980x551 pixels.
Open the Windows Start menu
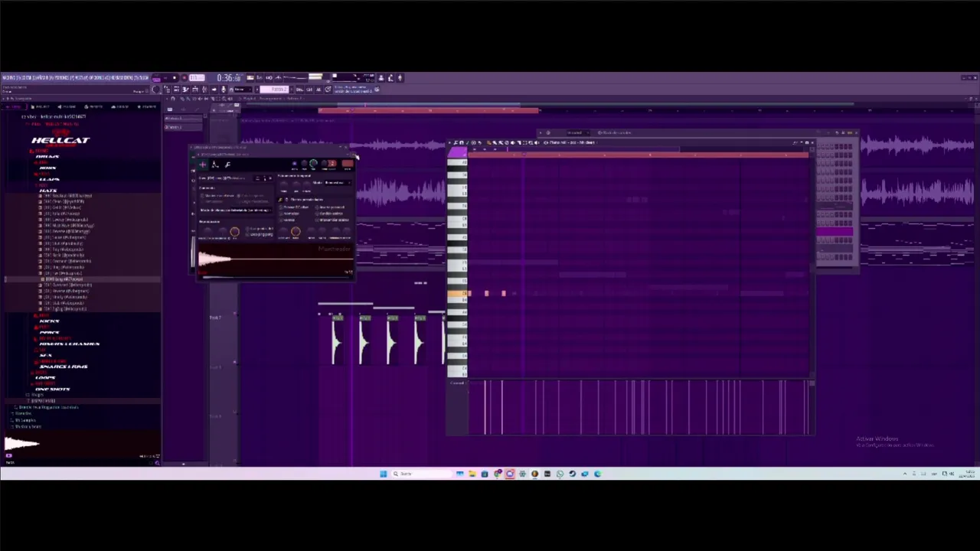[x=383, y=474]
